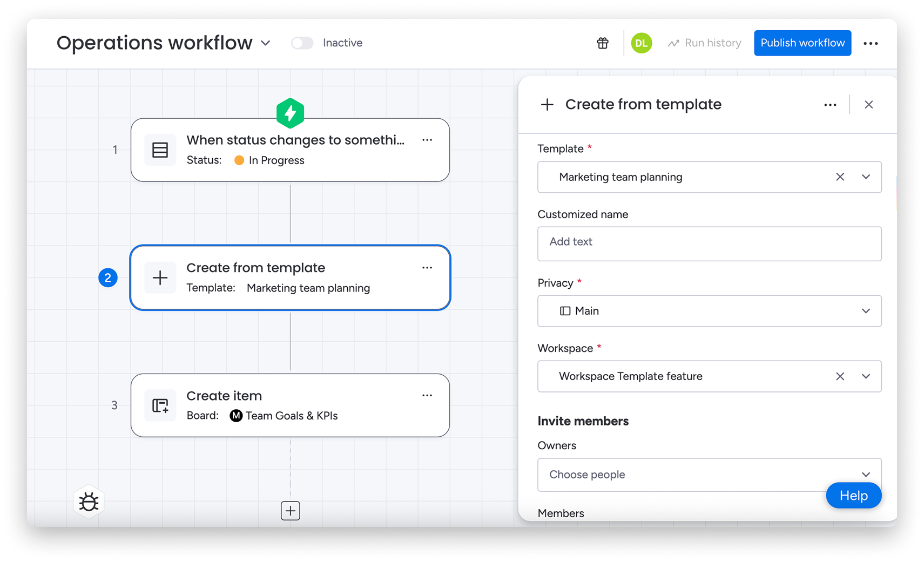Viewport: 924px width, 562px height.
Task: Open the side panel three-dot menu
Action: pos(830,105)
